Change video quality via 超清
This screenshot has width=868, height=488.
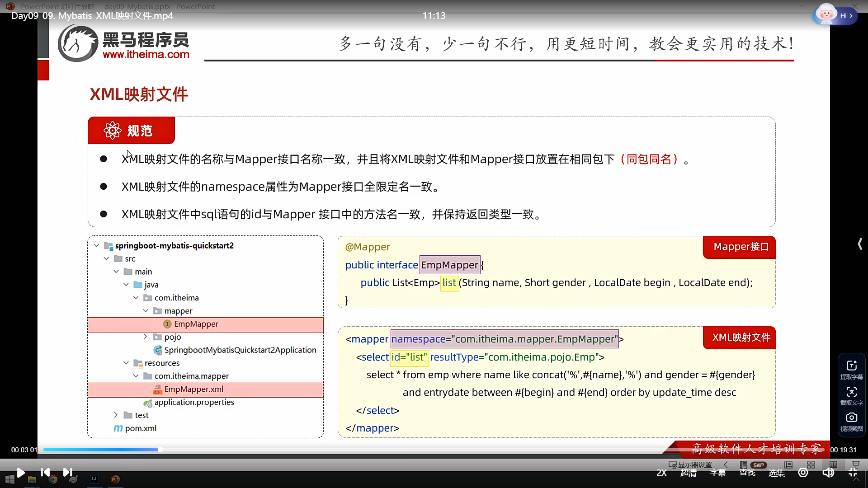(689, 473)
